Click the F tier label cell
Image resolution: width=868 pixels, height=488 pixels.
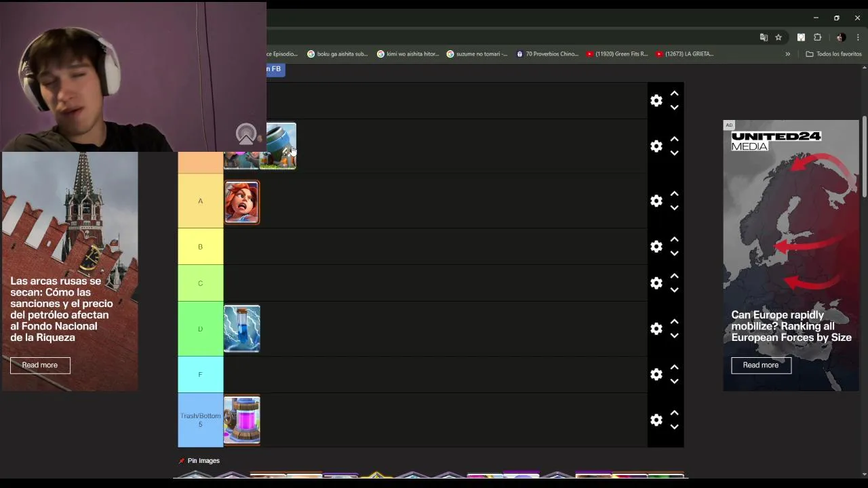pyautogui.click(x=201, y=374)
